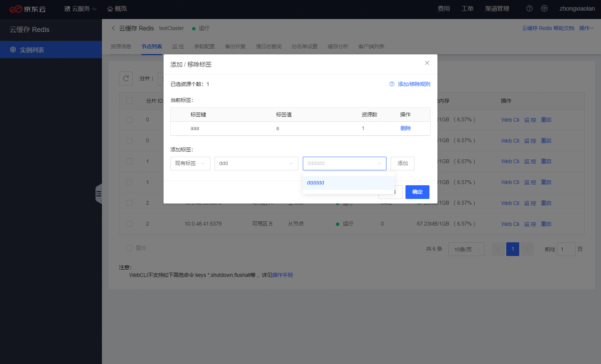601x364 pixels.
Task: Switch to the 备份恢复 tab
Action: pyautogui.click(x=235, y=46)
